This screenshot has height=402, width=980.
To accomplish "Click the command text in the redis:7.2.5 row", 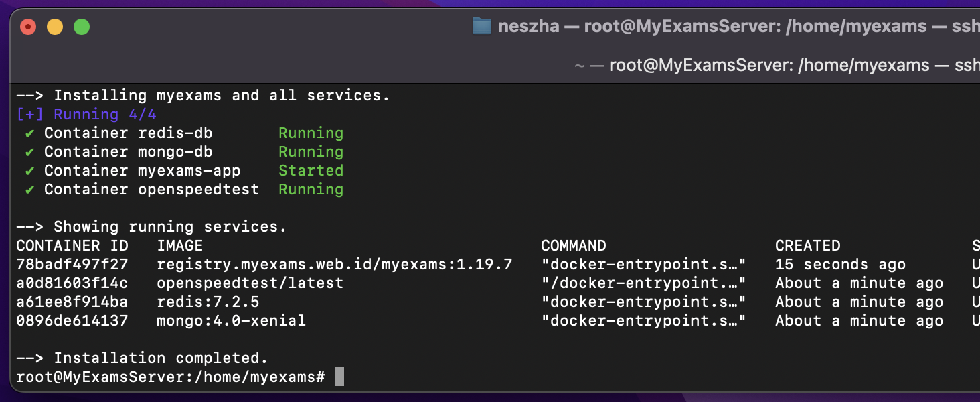I will click(644, 302).
